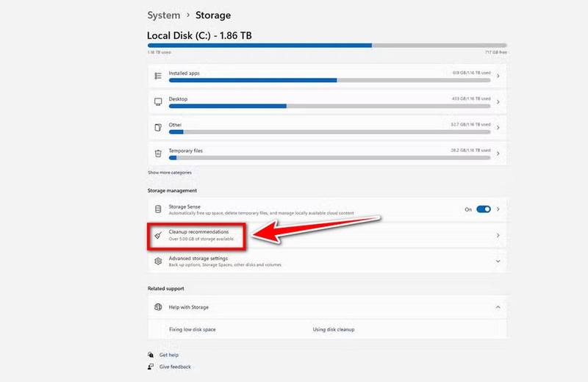Image resolution: width=588 pixels, height=382 pixels.
Task: Click the Get help link
Action: (x=169, y=355)
